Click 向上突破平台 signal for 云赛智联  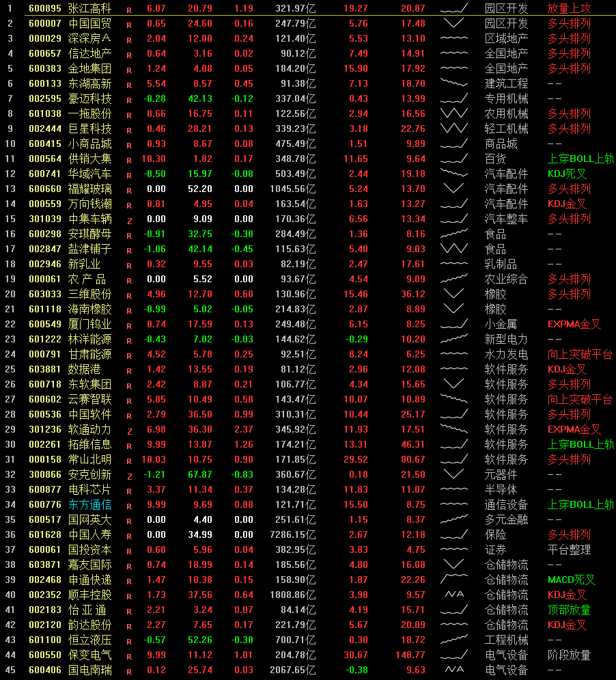point(580,399)
